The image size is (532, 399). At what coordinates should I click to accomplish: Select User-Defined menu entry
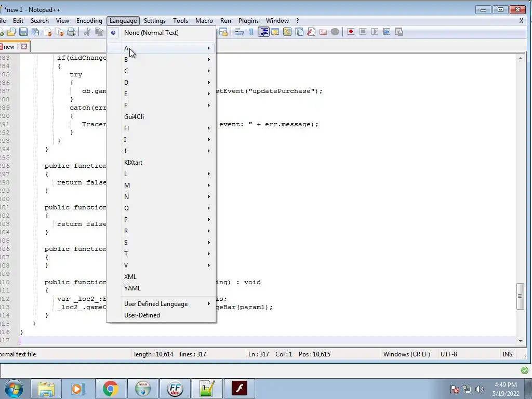coord(161,315)
